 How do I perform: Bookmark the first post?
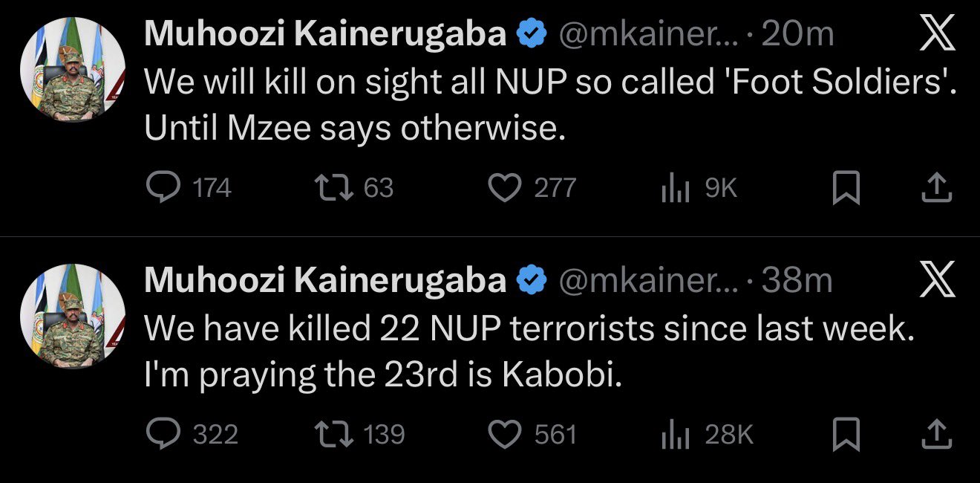click(x=846, y=189)
